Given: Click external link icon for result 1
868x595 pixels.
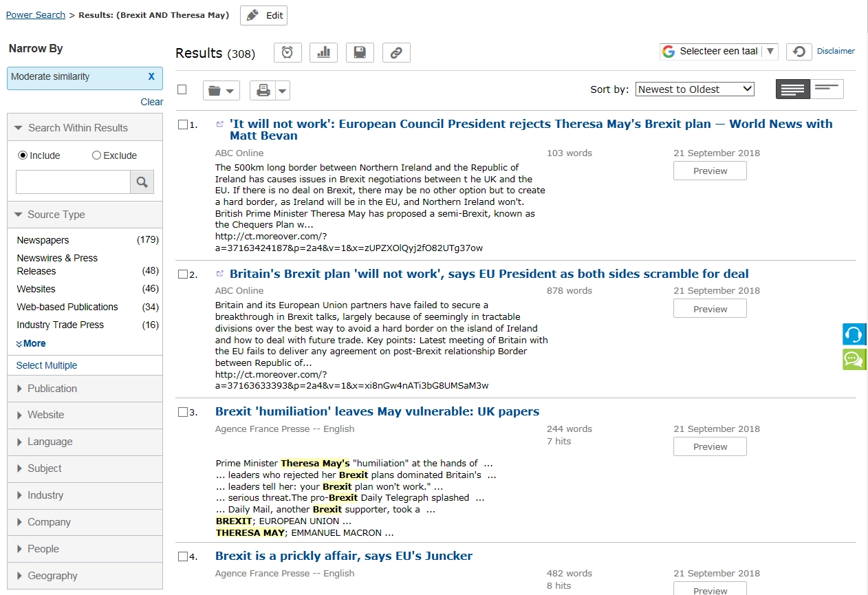Looking at the screenshot, I should tap(220, 124).
